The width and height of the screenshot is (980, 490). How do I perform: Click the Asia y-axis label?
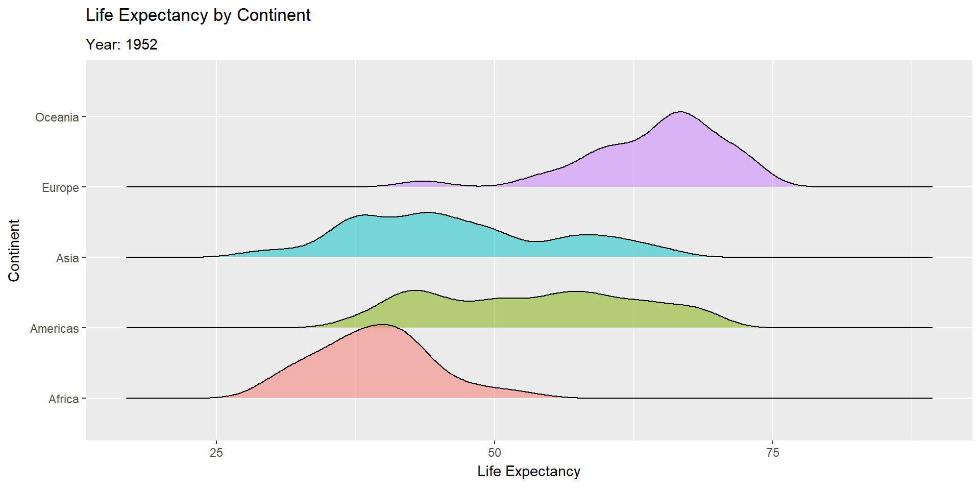(x=67, y=258)
